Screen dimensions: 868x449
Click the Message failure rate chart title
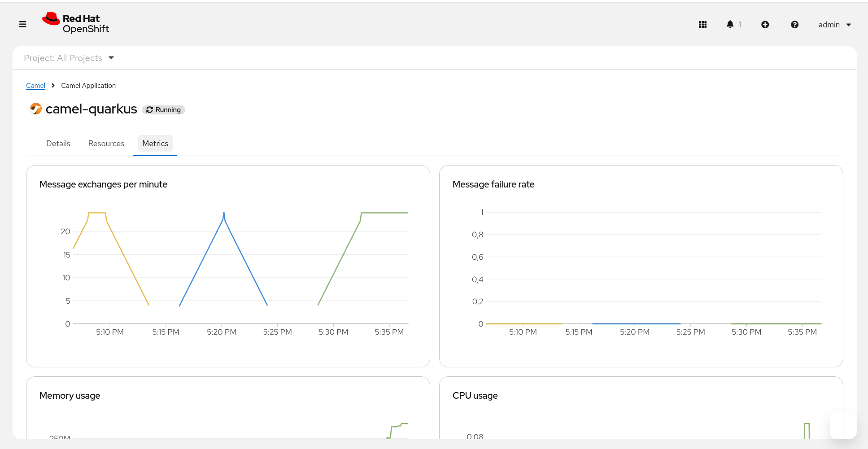[493, 184]
